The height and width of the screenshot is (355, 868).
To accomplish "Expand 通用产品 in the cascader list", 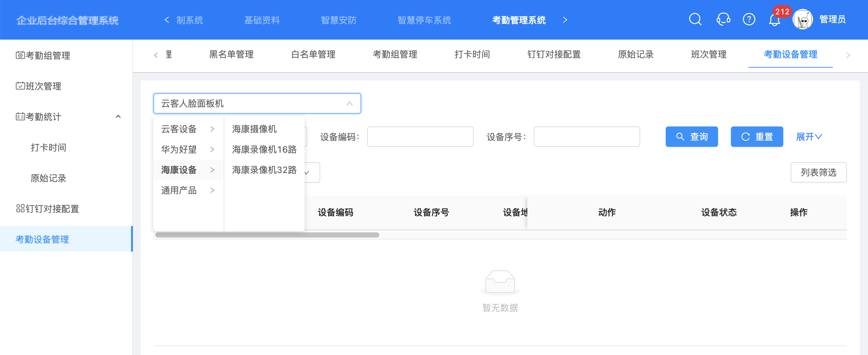I will [x=188, y=190].
